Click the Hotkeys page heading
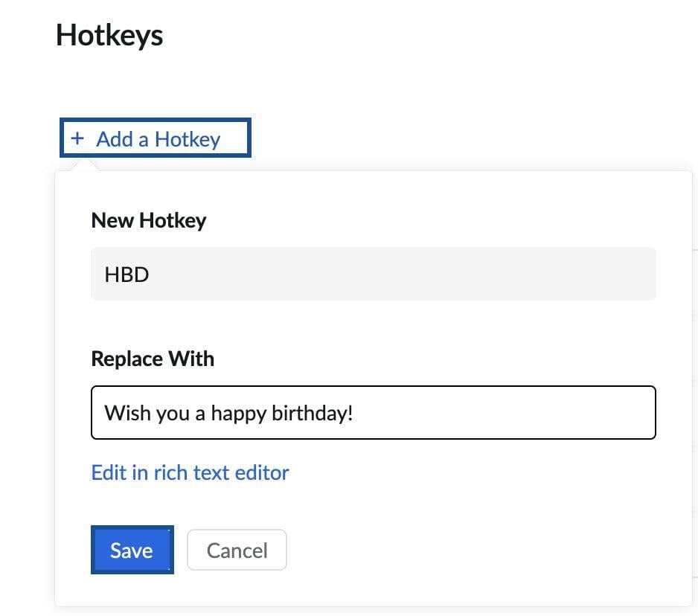 click(109, 34)
